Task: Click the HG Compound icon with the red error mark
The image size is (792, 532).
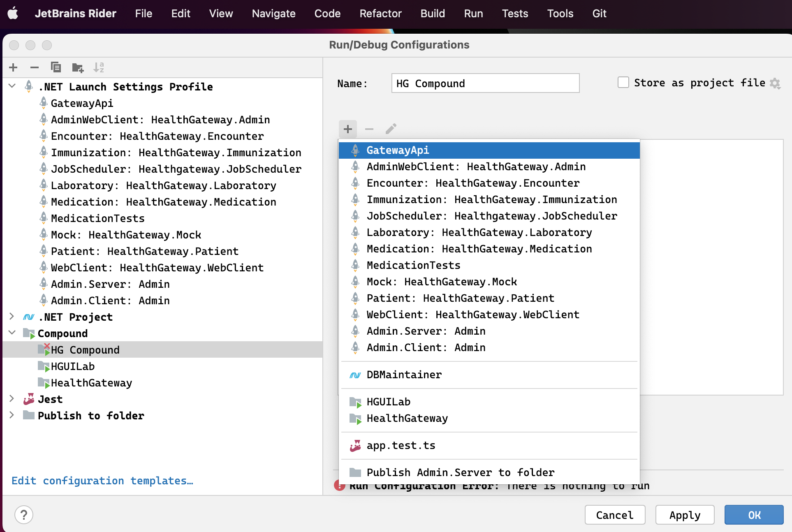Action: coord(44,349)
